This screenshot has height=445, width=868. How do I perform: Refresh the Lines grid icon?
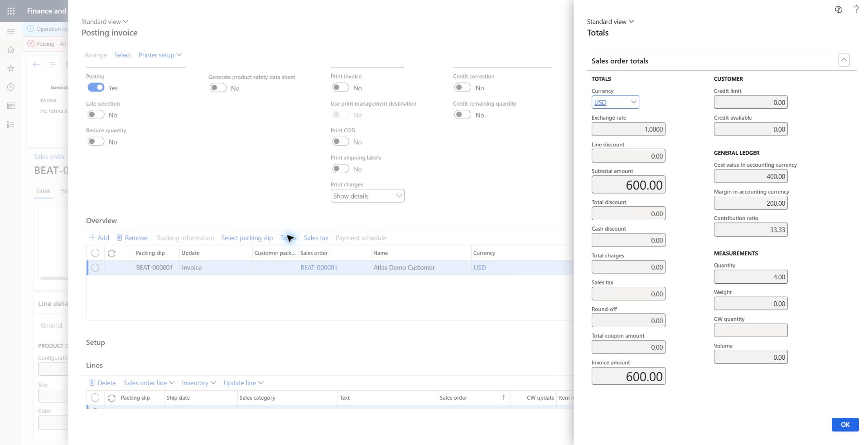(111, 398)
